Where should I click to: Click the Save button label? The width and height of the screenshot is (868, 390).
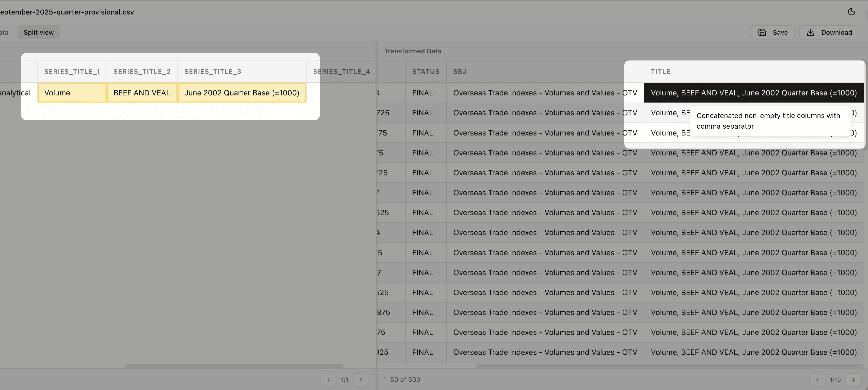click(780, 32)
